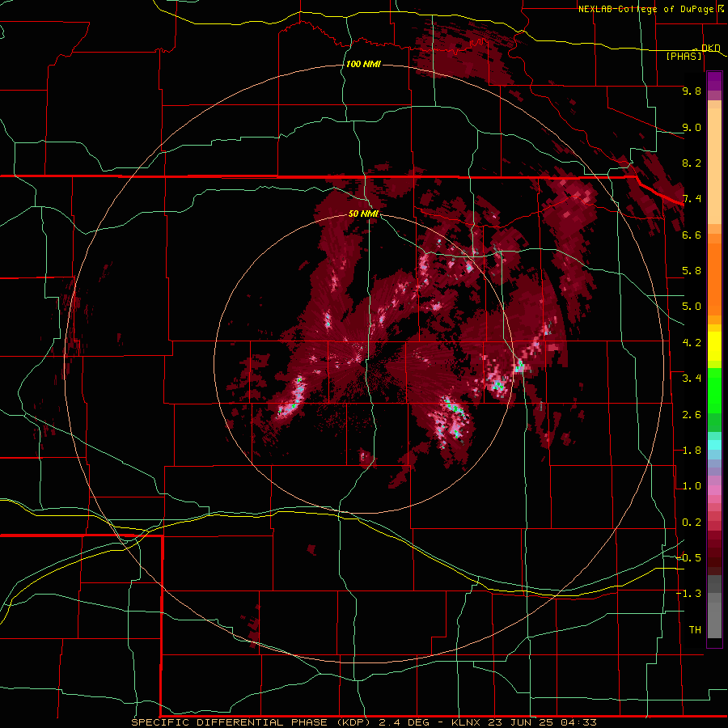This screenshot has width=728, height=728.
Task: Click the 9.0 scale value
Action: click(692, 127)
